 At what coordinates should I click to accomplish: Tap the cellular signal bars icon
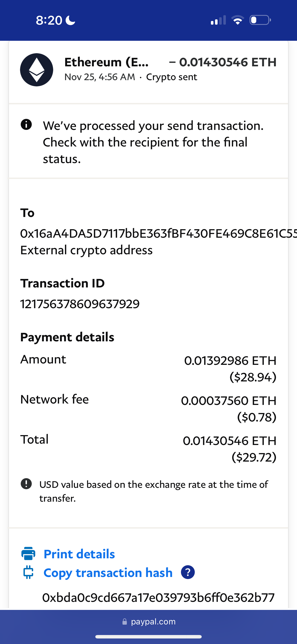218,20
